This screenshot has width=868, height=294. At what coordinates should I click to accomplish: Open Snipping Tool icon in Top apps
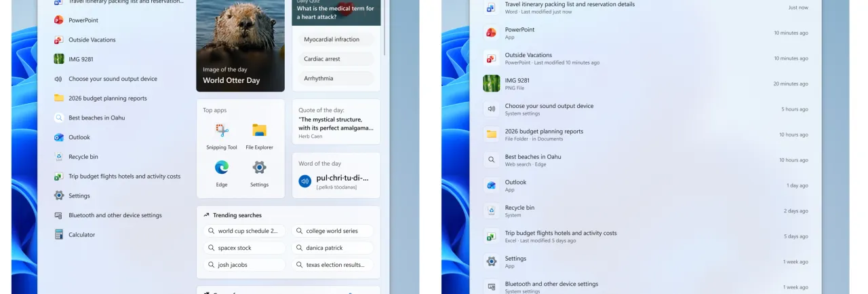pyautogui.click(x=222, y=130)
